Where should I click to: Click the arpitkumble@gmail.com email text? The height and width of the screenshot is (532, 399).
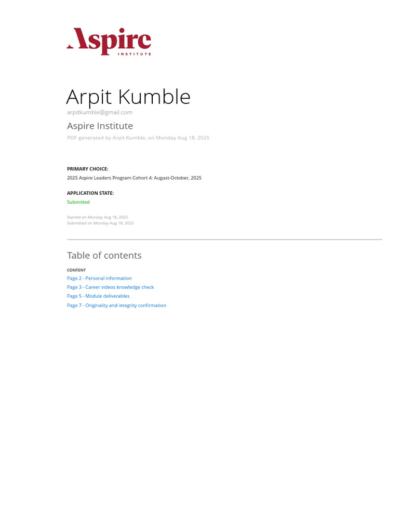99,112
